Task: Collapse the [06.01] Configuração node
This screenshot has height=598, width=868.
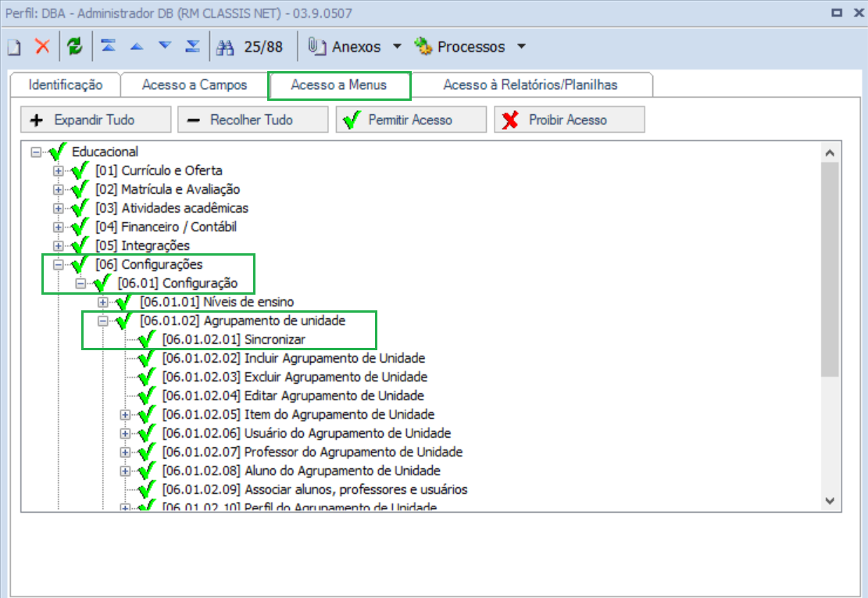Action: pyautogui.click(x=80, y=283)
